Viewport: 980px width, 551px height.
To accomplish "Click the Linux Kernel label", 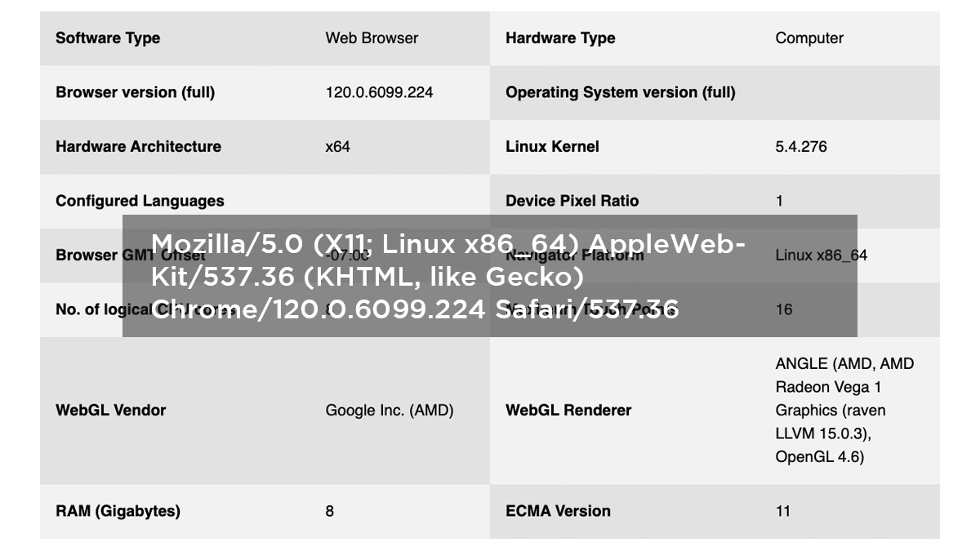I will (552, 147).
